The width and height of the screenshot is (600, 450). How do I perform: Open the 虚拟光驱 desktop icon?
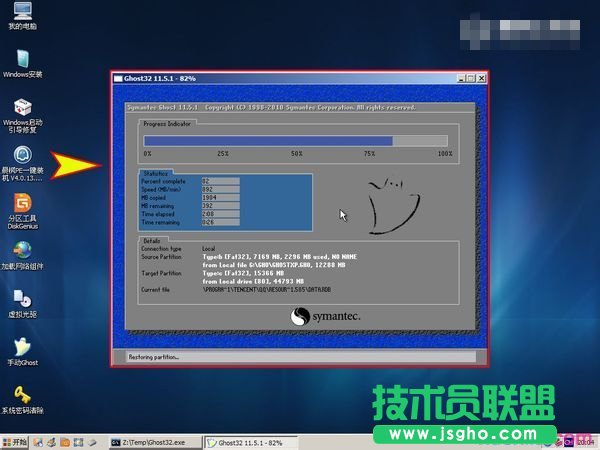[x=23, y=303]
